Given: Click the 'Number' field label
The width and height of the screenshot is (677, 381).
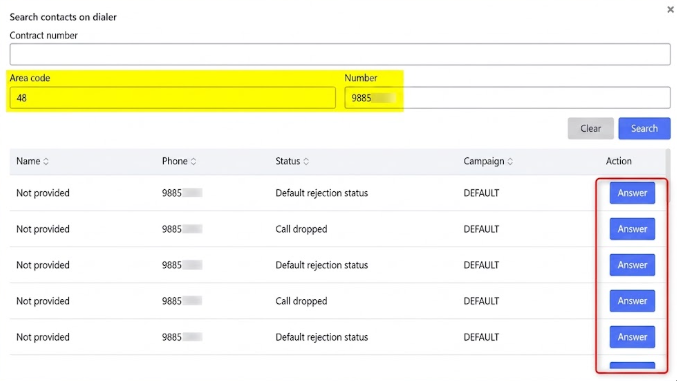Looking at the screenshot, I should [361, 78].
